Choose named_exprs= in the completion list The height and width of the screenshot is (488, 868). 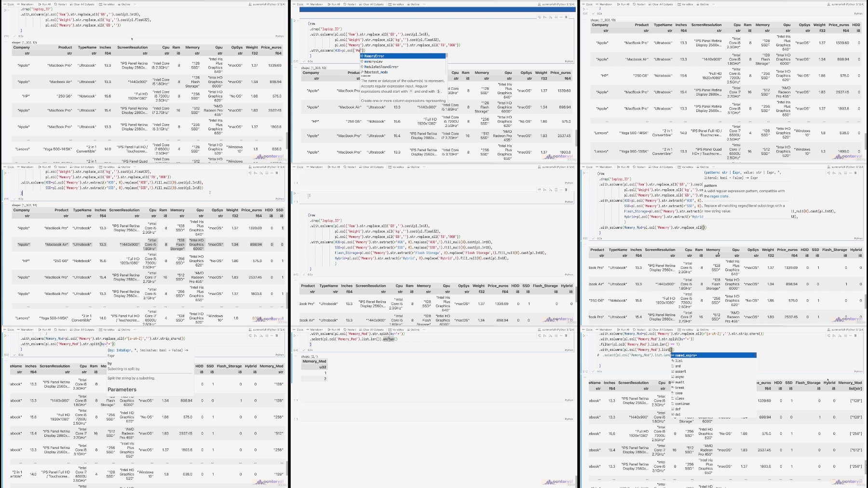713,355
